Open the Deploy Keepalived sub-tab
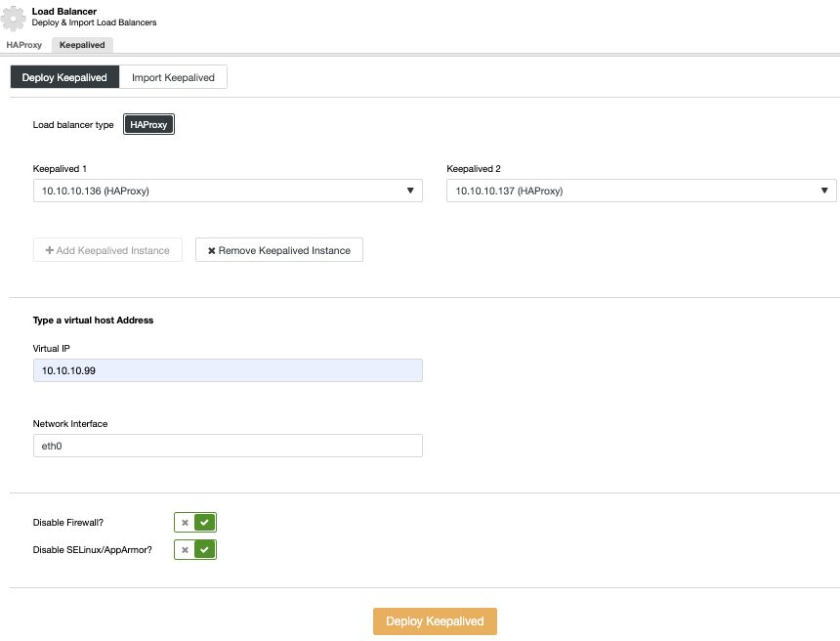Image resolution: width=840 pixels, height=641 pixels. [64, 77]
